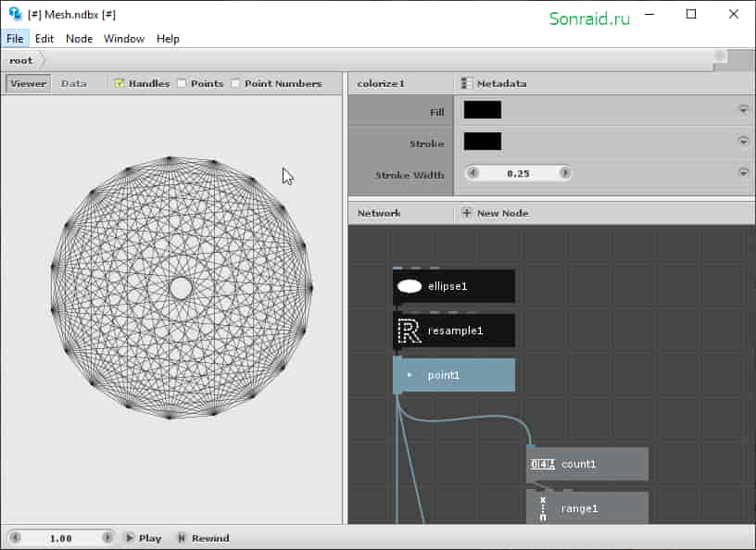This screenshot has width=756, height=550.
Task: Open the Stroke parameter dropdown arrow
Action: pos(743,142)
